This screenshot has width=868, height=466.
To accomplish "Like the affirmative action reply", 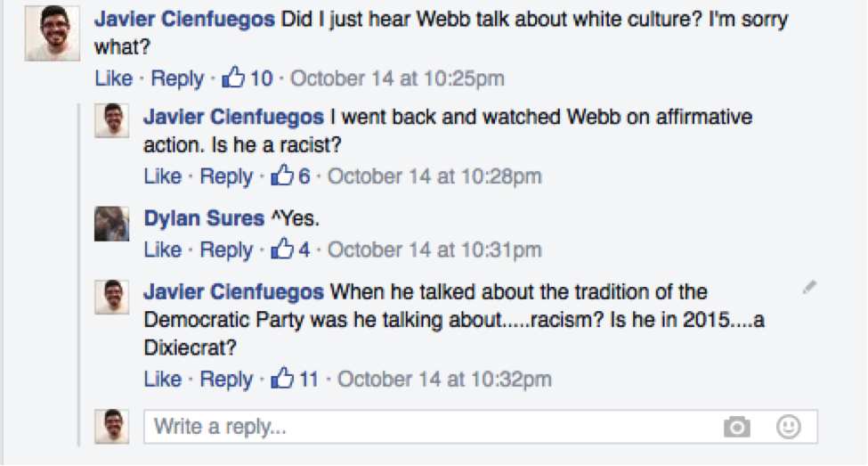I will point(163,176).
